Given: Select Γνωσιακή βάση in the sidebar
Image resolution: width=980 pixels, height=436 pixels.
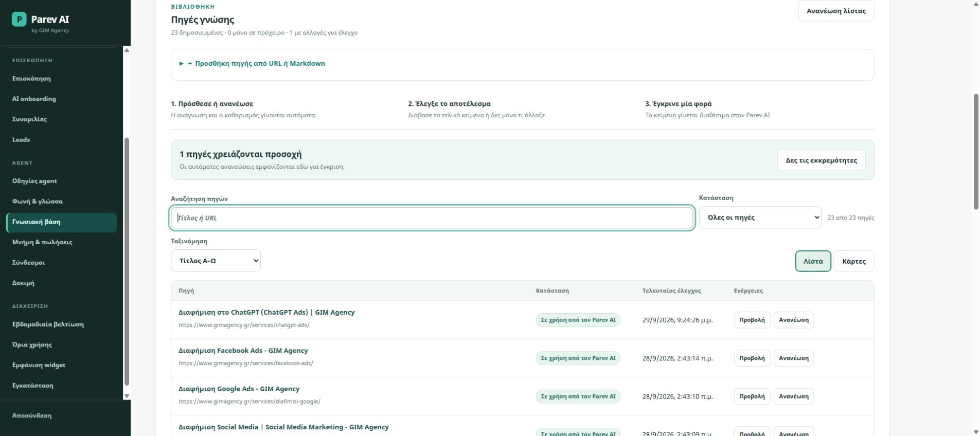Looking at the screenshot, I should coord(62,222).
